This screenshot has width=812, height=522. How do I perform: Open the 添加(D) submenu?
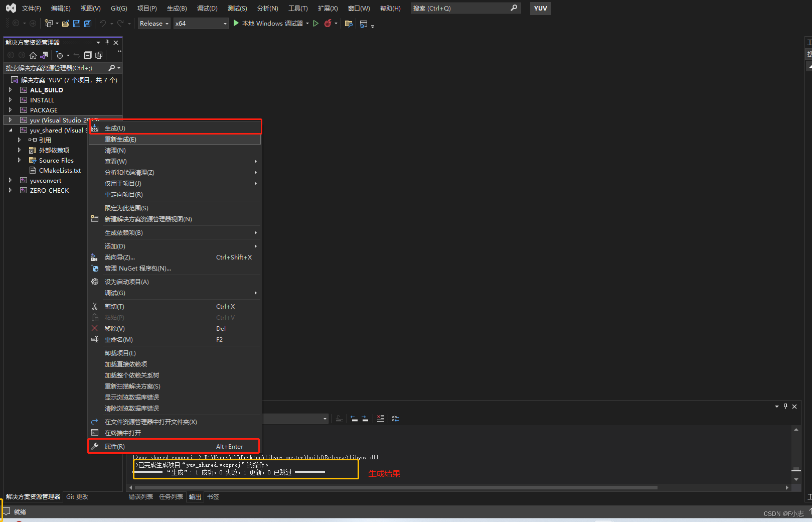click(x=175, y=246)
